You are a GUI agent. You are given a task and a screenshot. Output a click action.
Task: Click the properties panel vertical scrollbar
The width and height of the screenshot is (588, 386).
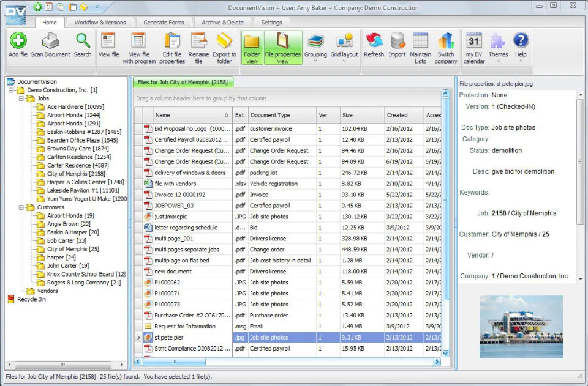tap(580, 161)
